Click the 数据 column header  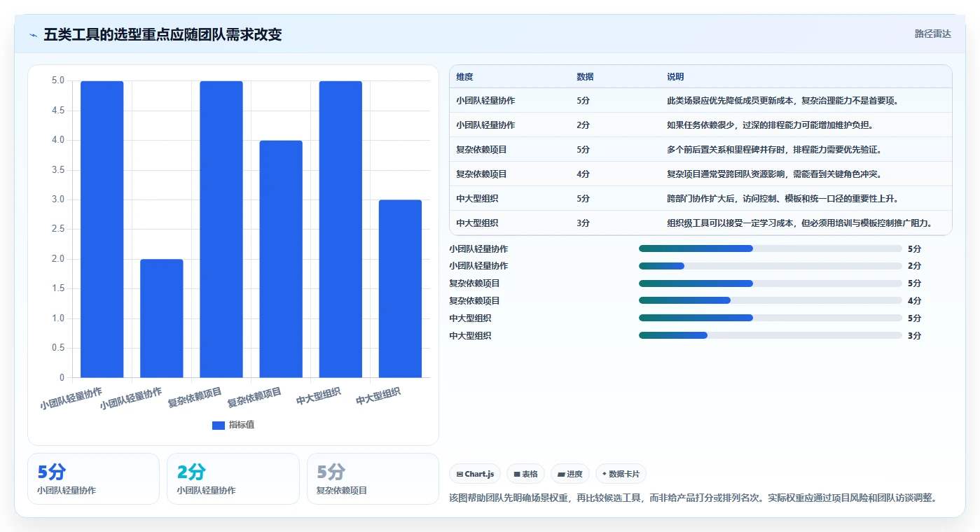click(x=585, y=77)
